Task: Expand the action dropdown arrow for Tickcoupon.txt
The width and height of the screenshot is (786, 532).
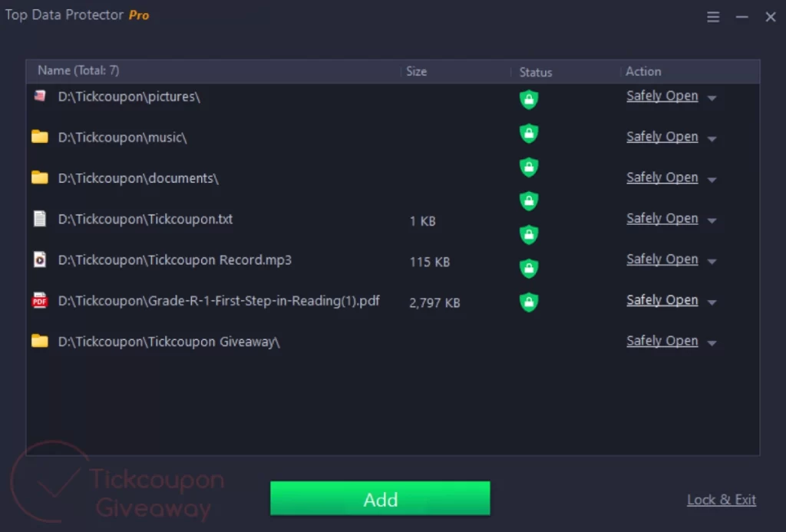Action: coord(712,220)
